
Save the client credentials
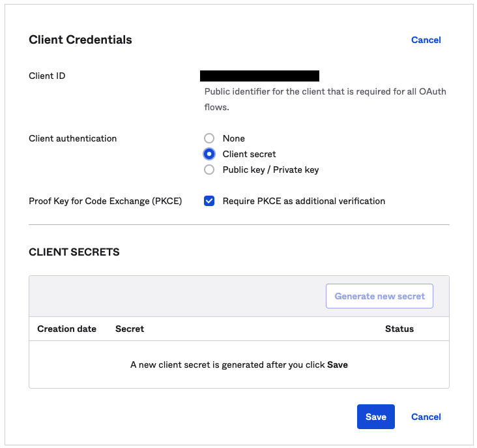click(x=376, y=417)
